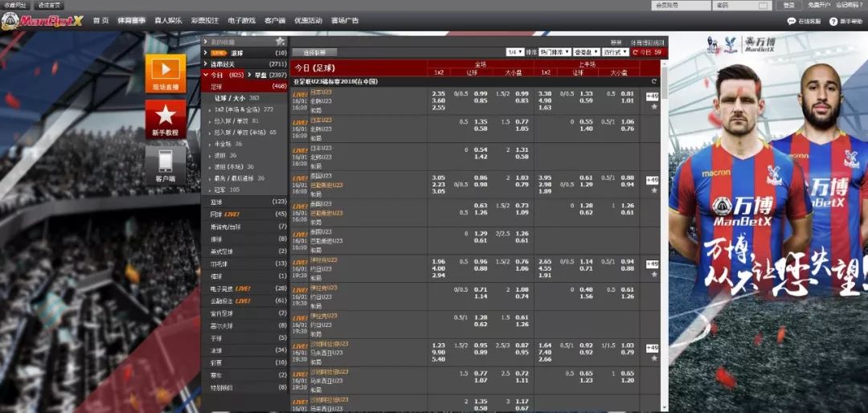Open the 1/4 page dropdown
Viewport: 868px width, 413px height.
point(514,52)
